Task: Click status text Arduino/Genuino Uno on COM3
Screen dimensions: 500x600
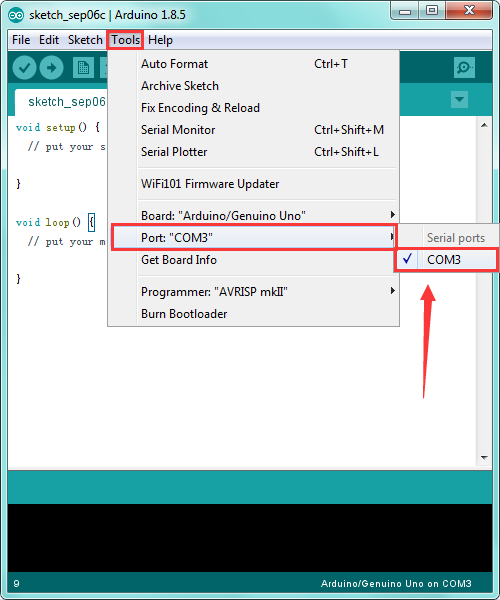Action: coord(396,584)
